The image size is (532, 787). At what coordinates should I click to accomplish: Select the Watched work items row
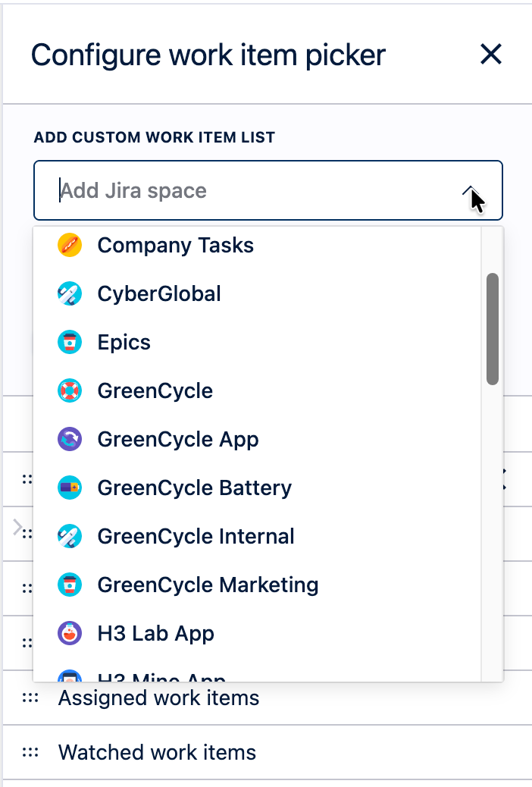pos(268,752)
